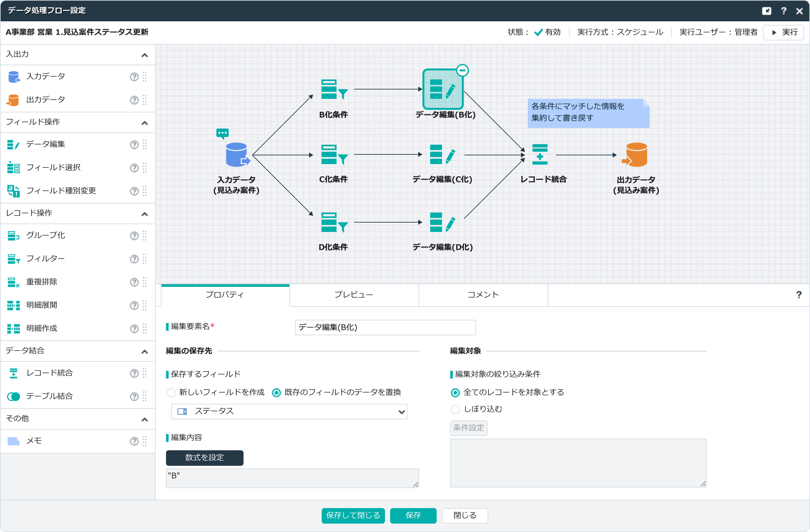The height and width of the screenshot is (532, 810).
Task: Collapse the レコード操作 section
Action: [145, 214]
